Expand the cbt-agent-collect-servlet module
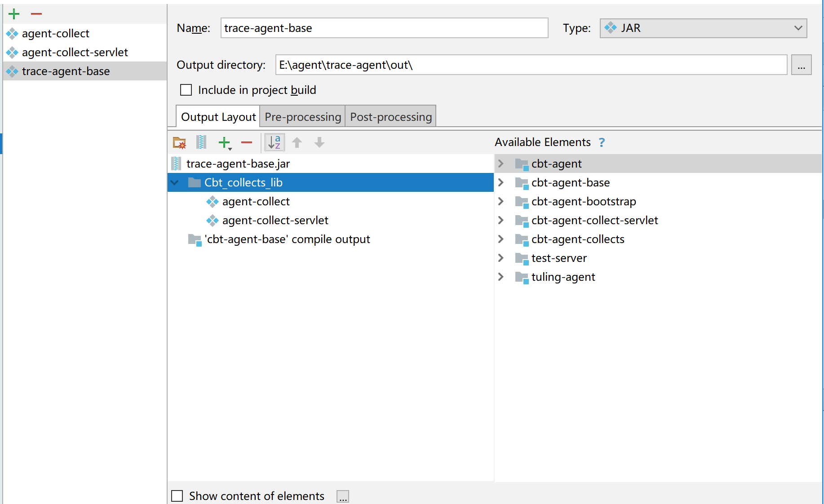 (x=501, y=220)
